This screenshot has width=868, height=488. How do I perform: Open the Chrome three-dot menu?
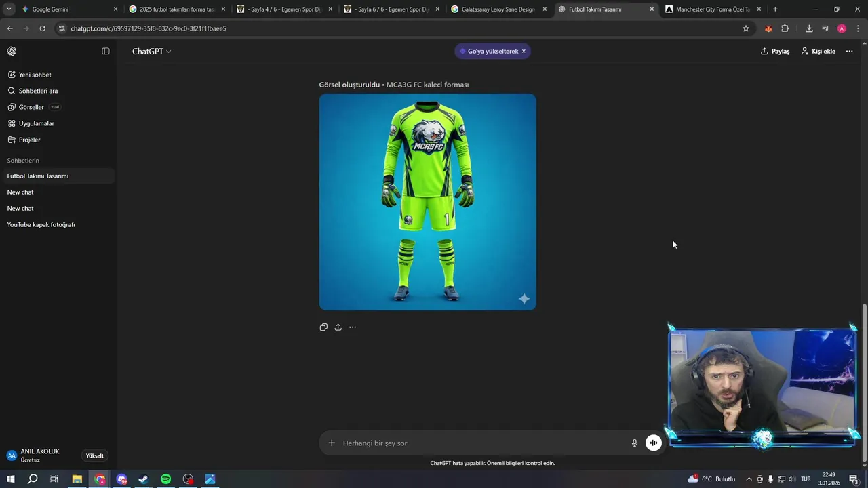[x=858, y=28]
